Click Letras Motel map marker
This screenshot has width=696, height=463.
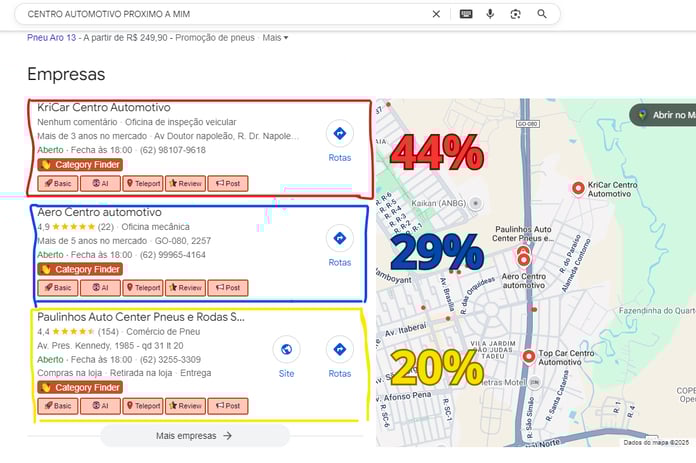[x=535, y=382]
